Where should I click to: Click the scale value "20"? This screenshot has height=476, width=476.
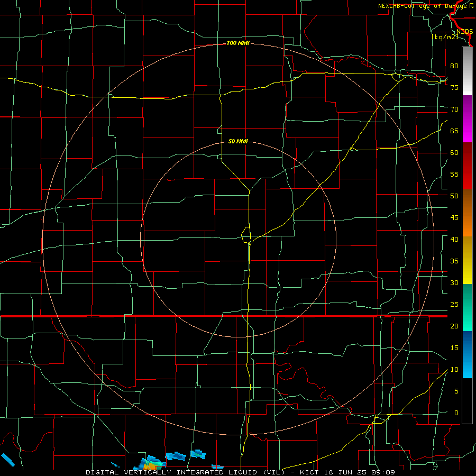(454, 326)
